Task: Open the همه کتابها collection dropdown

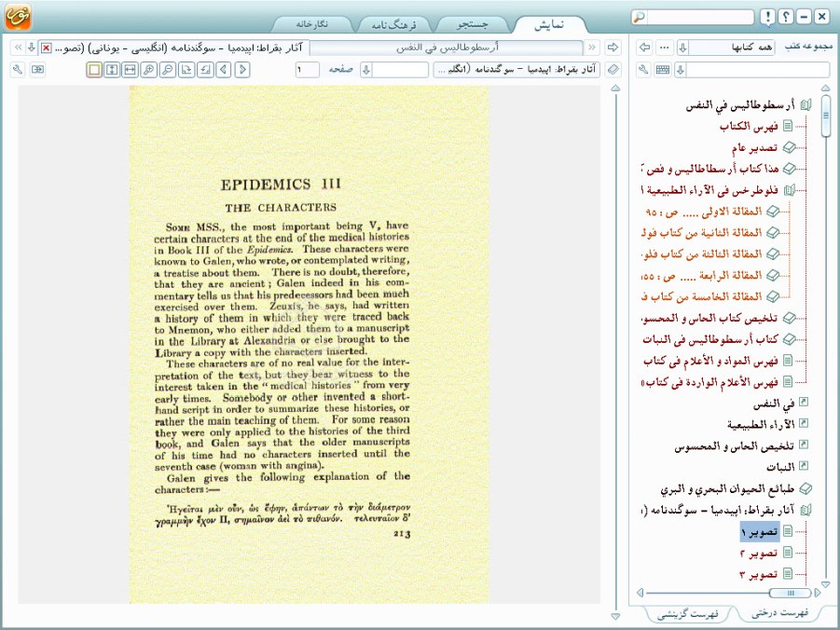Action: tap(682, 48)
